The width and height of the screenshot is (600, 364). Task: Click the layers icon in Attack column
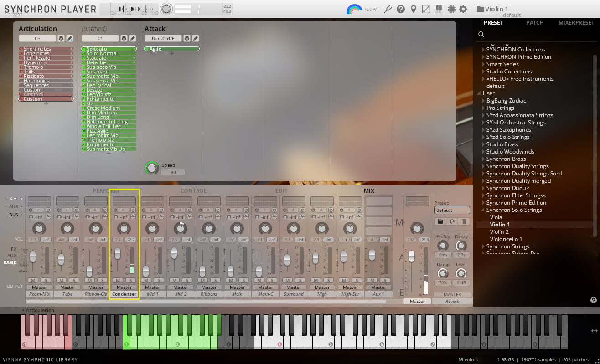coord(187,39)
